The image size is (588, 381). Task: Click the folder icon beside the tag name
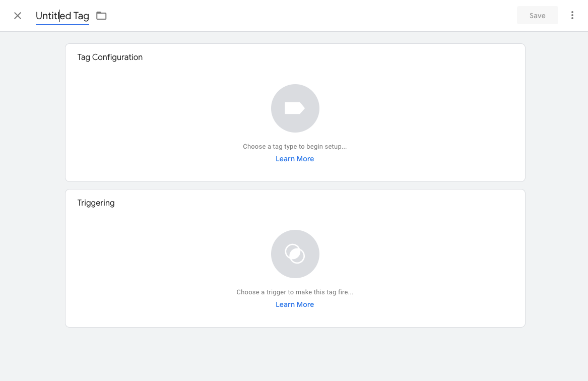[101, 16]
